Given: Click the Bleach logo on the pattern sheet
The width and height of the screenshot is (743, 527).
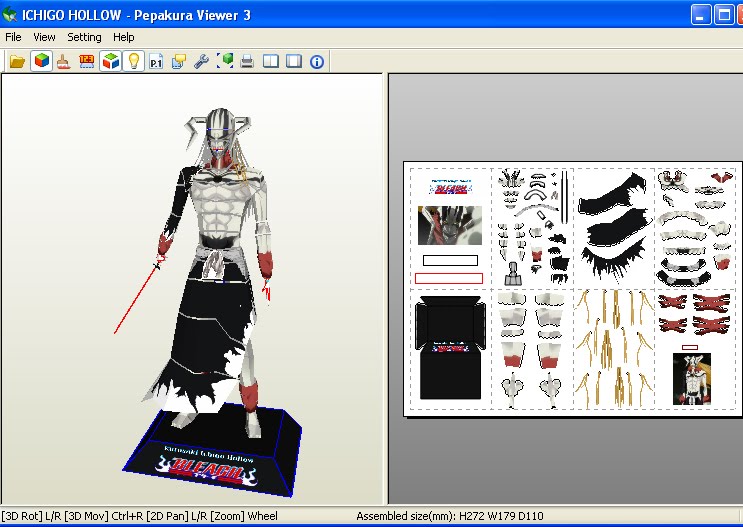Looking at the screenshot, I should (451, 188).
